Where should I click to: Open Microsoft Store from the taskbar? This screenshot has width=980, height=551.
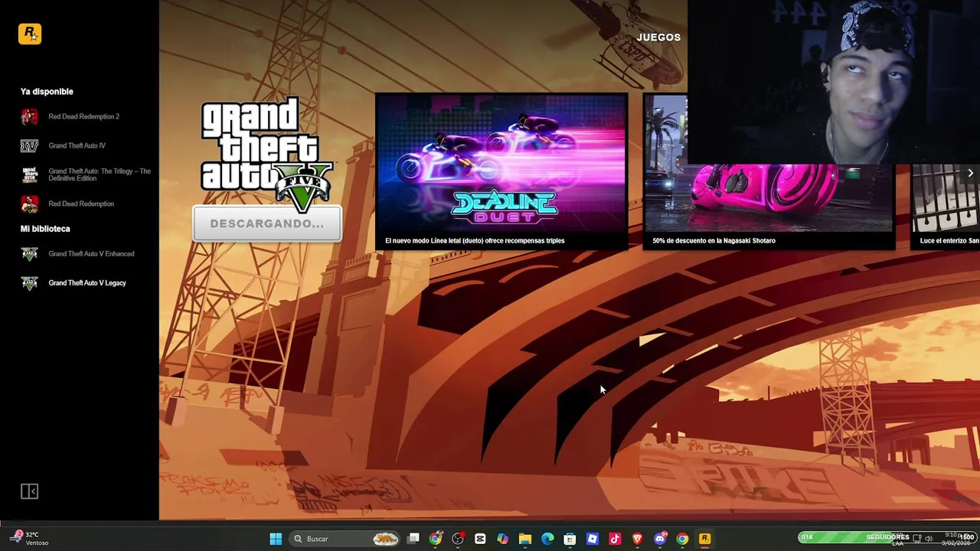[570, 539]
